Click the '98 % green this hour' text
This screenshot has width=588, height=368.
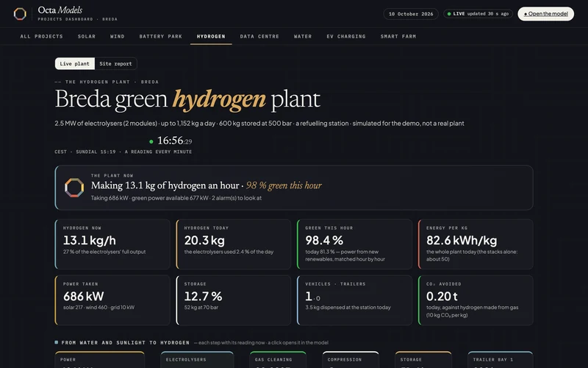pos(284,185)
